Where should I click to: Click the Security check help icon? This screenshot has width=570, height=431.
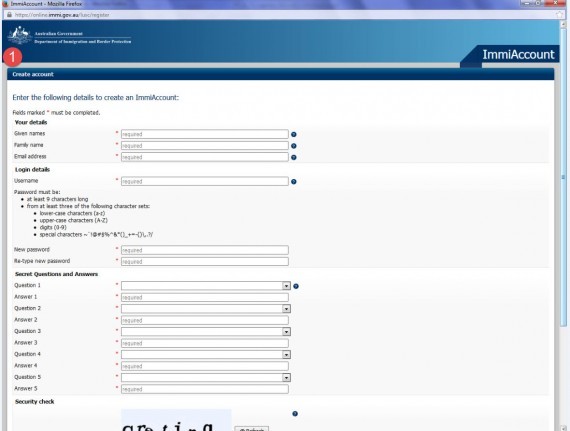pos(295,414)
